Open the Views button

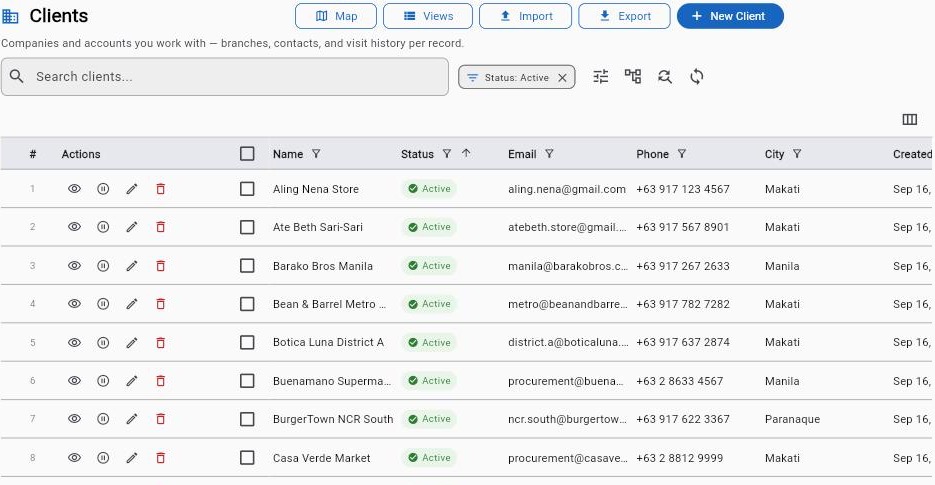(428, 16)
